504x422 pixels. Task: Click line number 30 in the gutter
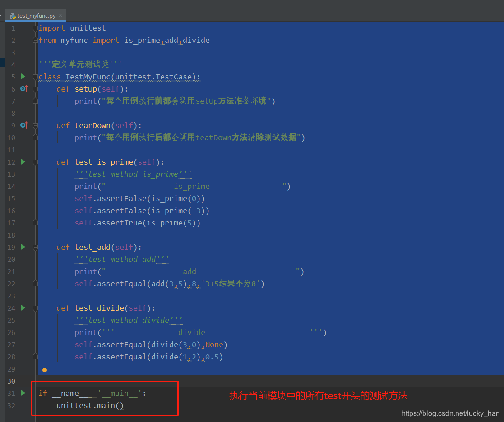click(11, 381)
